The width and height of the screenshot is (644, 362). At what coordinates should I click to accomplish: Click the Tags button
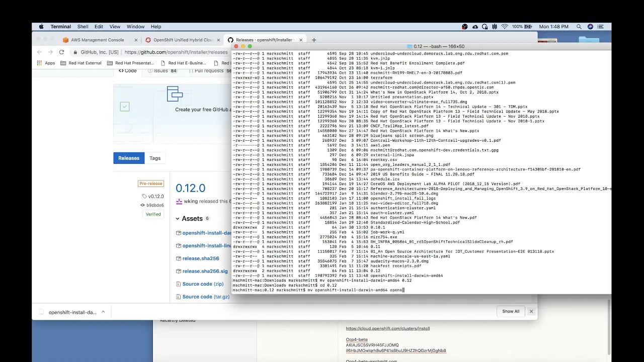tap(155, 158)
